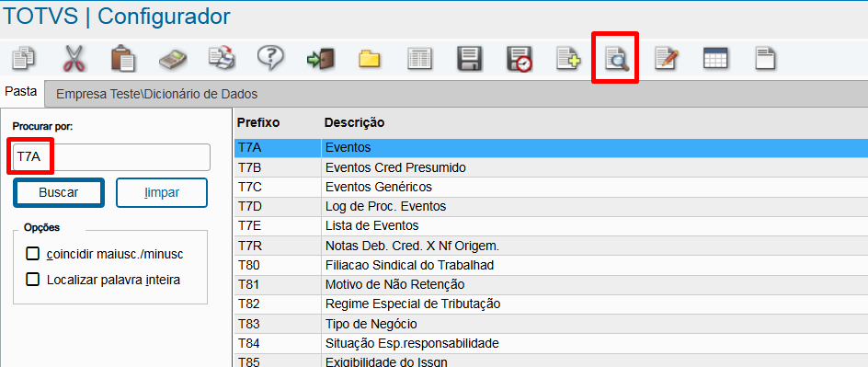The height and width of the screenshot is (367, 868).
Task: Click the T80 prefix cell
Action: click(278, 265)
